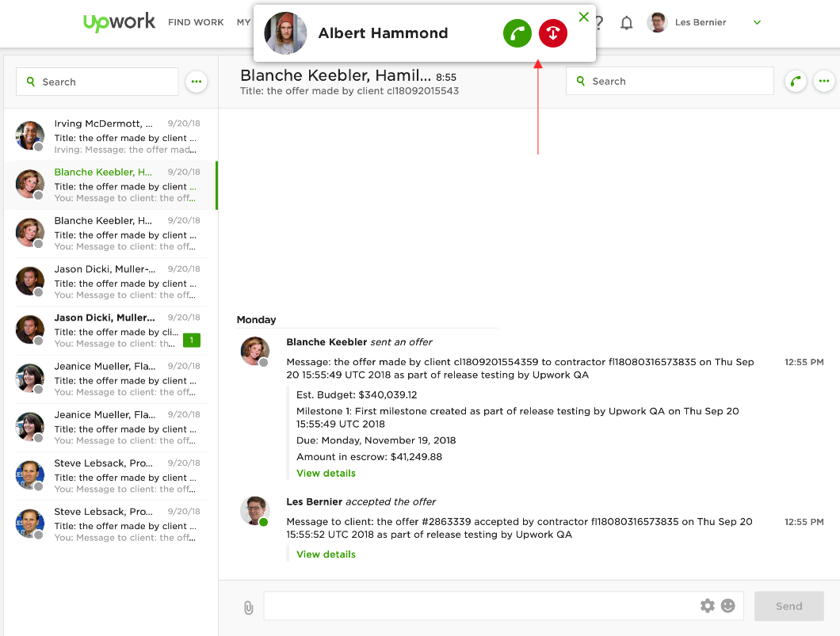840x636 pixels.
Task: Expand the Les Bernier account dropdown
Action: 757,23
